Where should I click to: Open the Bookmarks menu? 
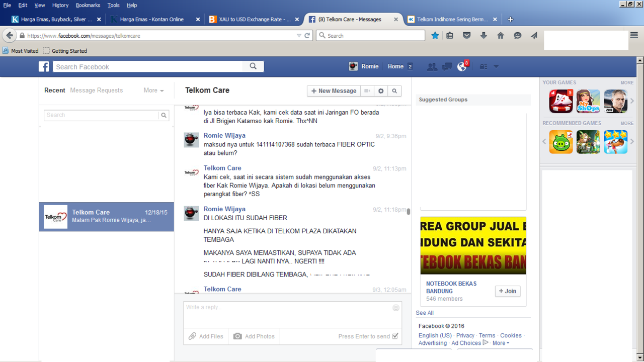coord(88,5)
